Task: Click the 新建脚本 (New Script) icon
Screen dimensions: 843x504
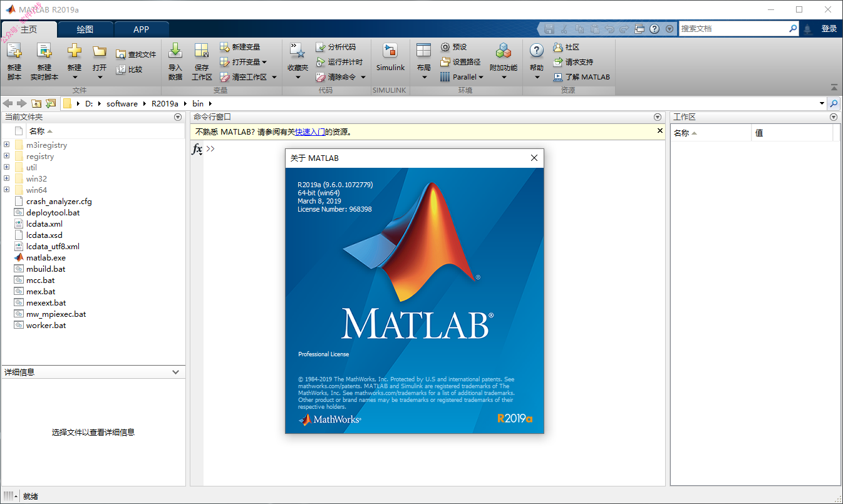Action: point(14,51)
